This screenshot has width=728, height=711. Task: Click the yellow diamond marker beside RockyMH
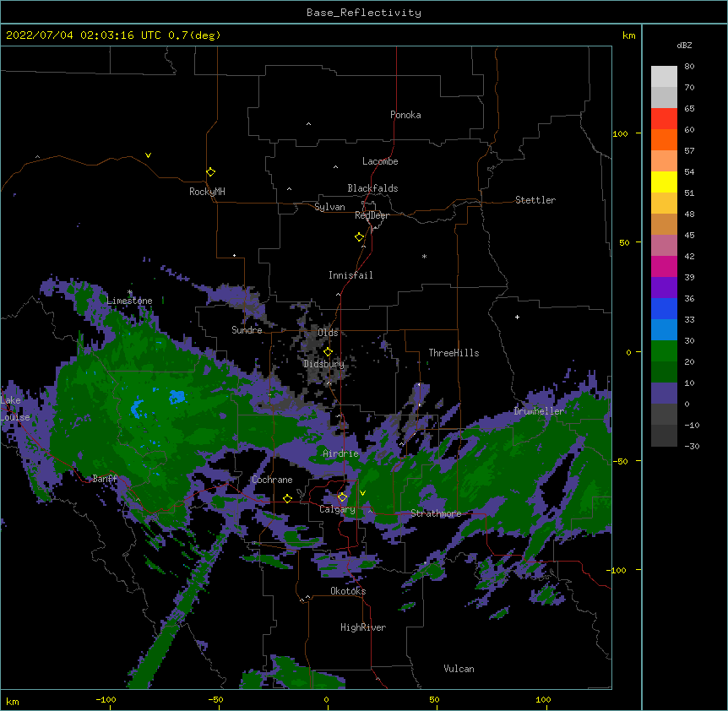click(210, 172)
